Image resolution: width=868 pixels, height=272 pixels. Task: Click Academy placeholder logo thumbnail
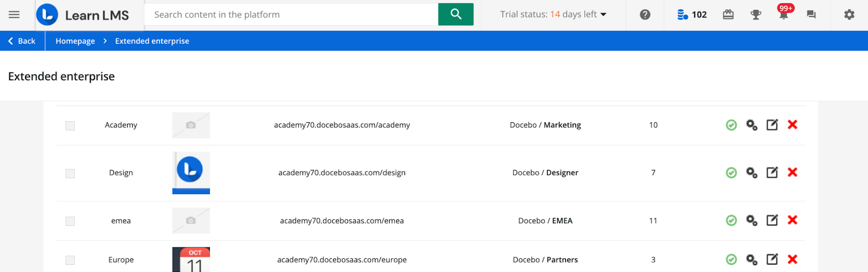pyautogui.click(x=191, y=125)
